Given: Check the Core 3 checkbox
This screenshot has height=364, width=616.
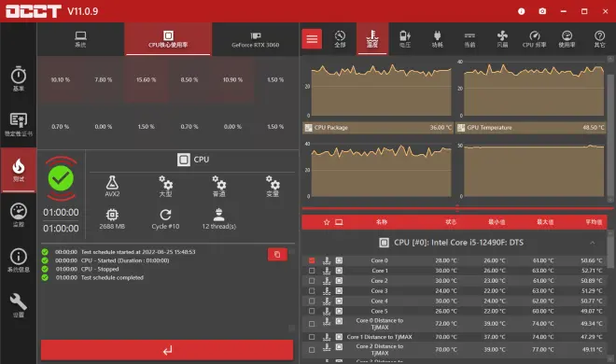Looking at the screenshot, I should pyautogui.click(x=312, y=291).
